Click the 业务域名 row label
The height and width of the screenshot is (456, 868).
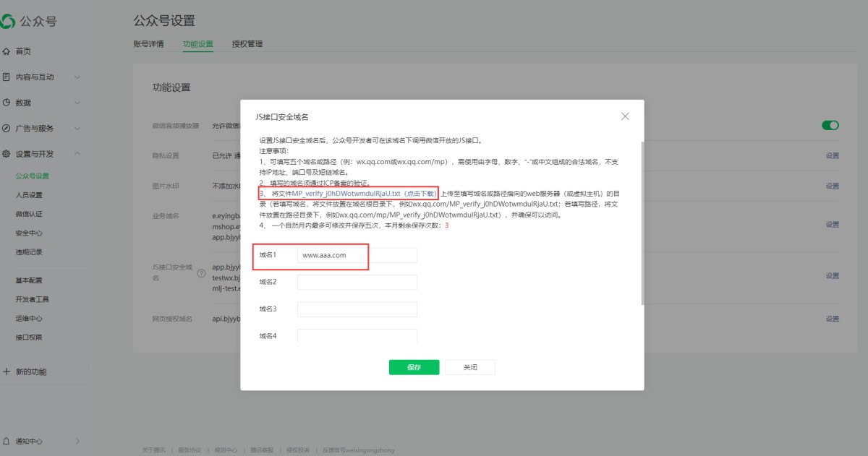166,216
